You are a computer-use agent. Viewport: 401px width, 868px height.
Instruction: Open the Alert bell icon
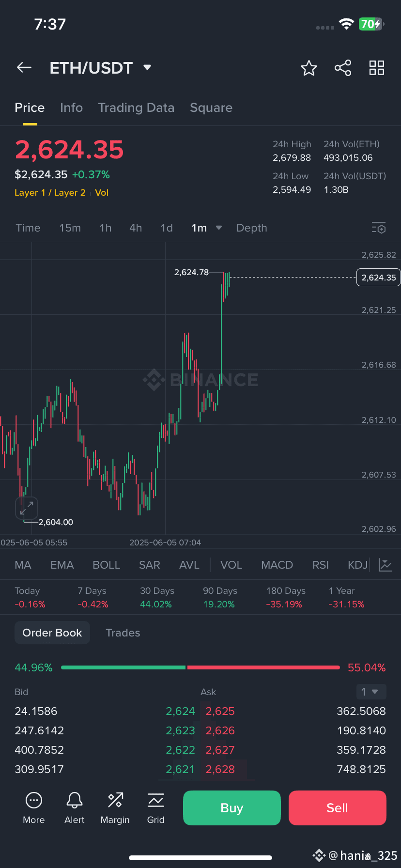pyautogui.click(x=75, y=808)
